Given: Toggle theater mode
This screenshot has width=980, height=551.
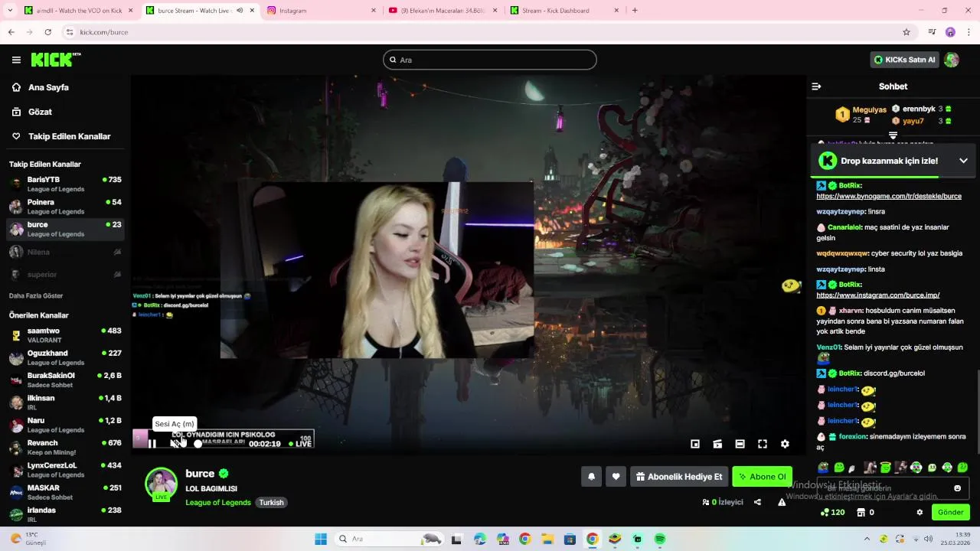Looking at the screenshot, I should pos(740,444).
